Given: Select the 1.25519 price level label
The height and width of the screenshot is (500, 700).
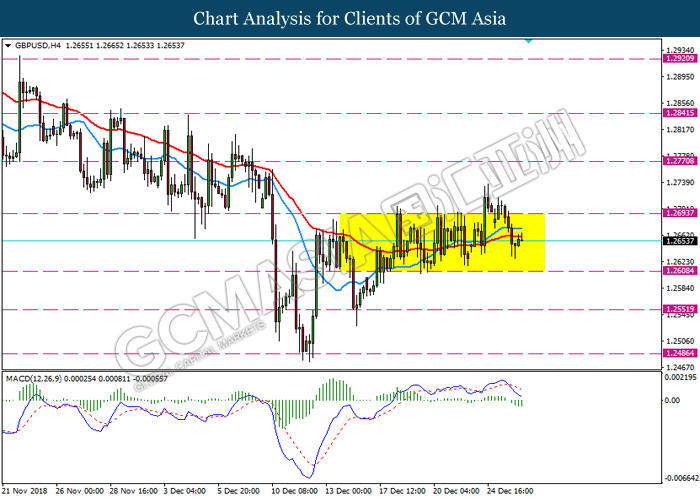Looking at the screenshot, I should [x=680, y=309].
